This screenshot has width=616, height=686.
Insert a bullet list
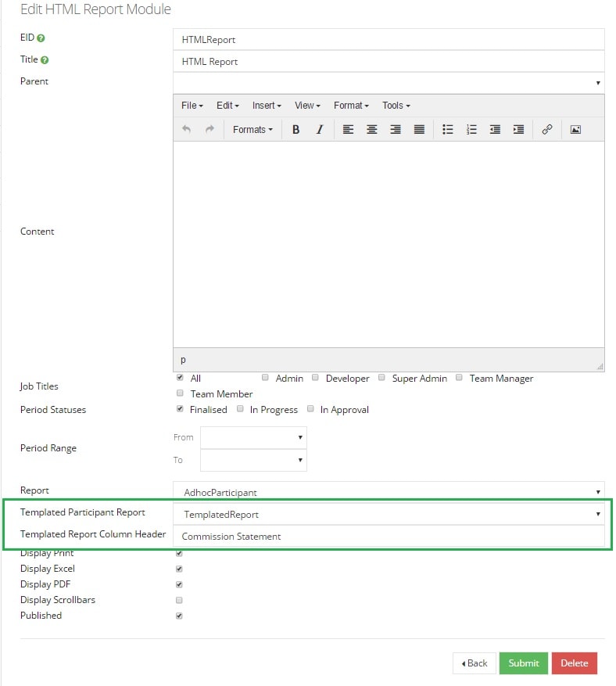[448, 130]
